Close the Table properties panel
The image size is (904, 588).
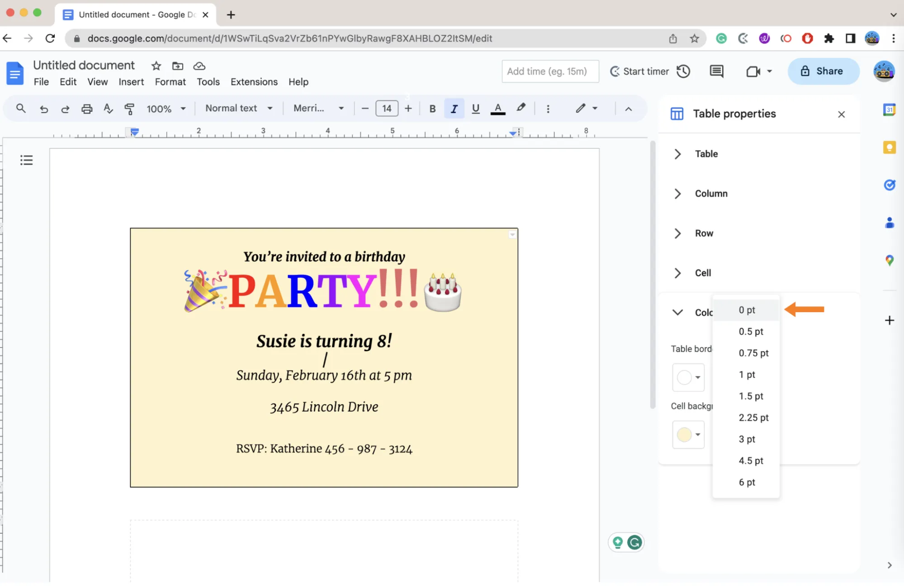(841, 114)
